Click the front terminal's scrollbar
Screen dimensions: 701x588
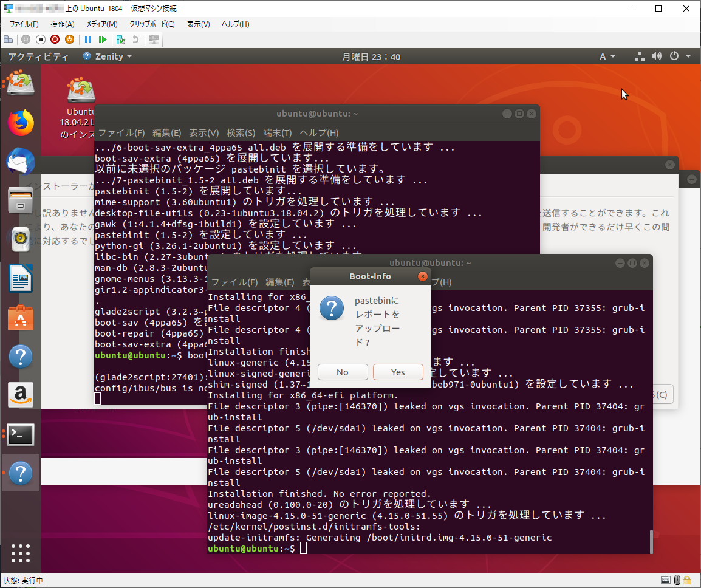click(x=651, y=541)
